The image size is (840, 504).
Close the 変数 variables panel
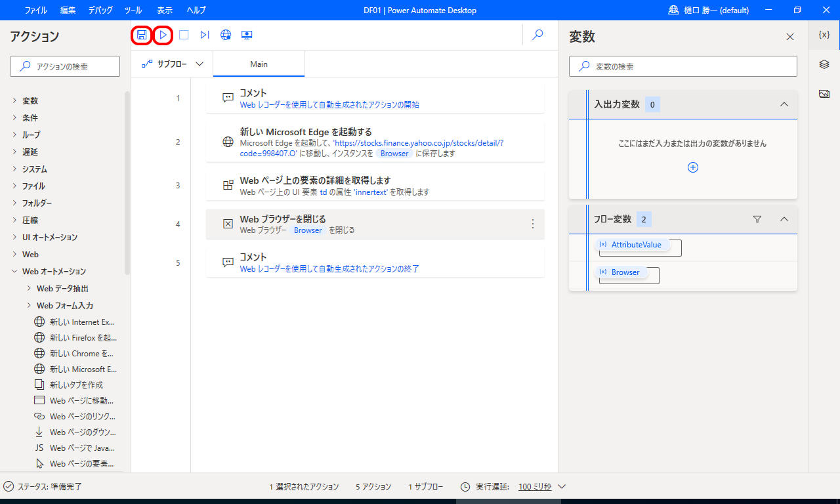tap(790, 37)
